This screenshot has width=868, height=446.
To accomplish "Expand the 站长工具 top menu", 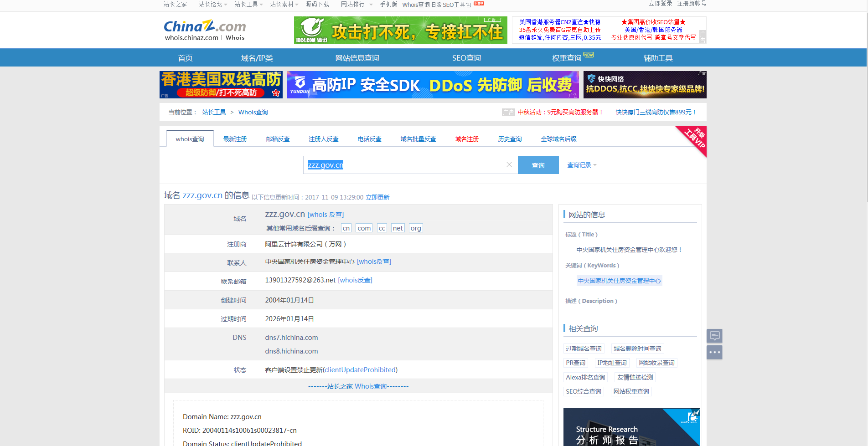I will click(248, 4).
